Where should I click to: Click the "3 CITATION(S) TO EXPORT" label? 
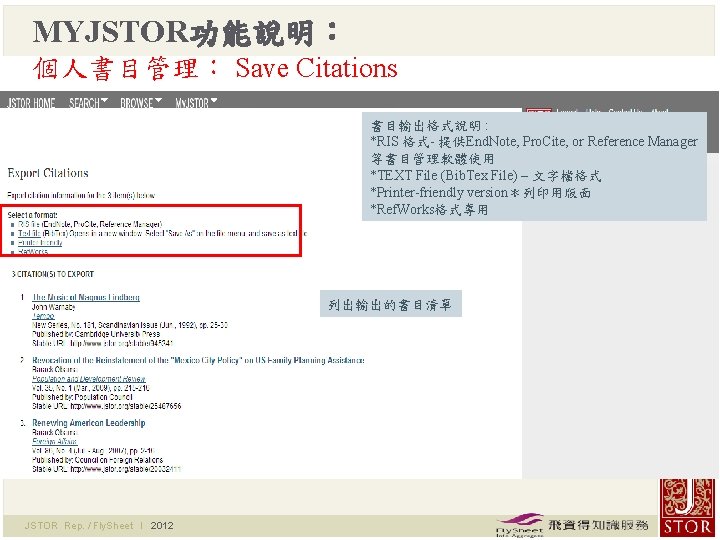[53, 274]
